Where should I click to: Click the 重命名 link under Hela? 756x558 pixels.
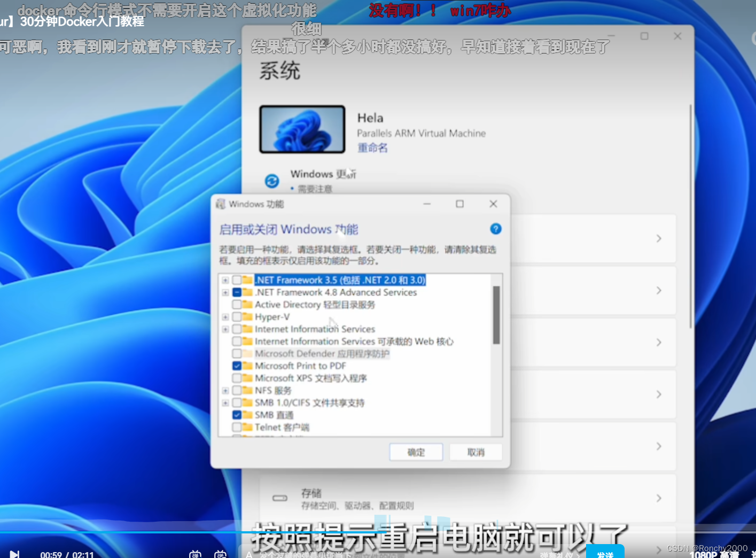click(372, 148)
